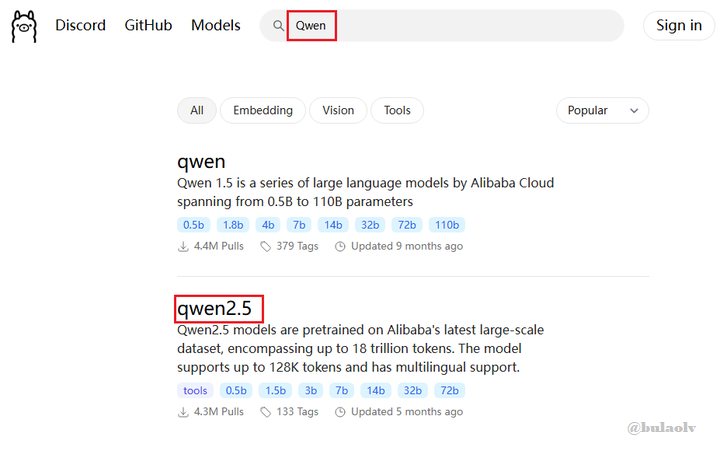Select the 1.5b tag under qwen2.5

pos(275,391)
